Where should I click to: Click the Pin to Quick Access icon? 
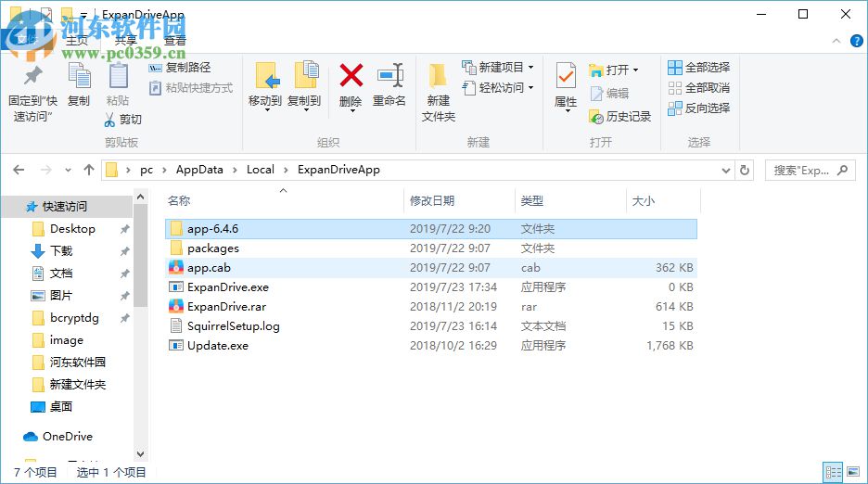(x=33, y=77)
